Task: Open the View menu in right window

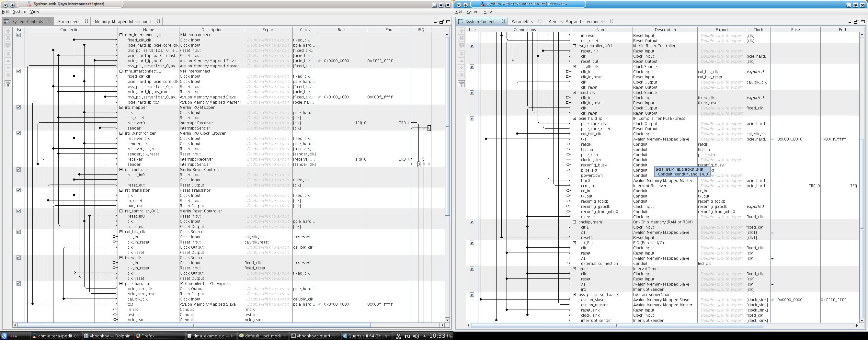Action: pyautogui.click(x=488, y=11)
